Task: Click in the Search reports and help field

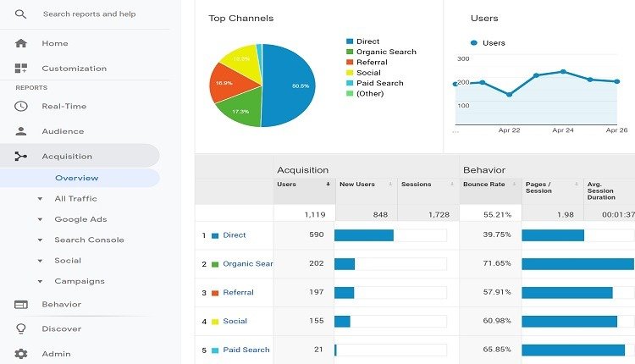Action: pyautogui.click(x=89, y=14)
